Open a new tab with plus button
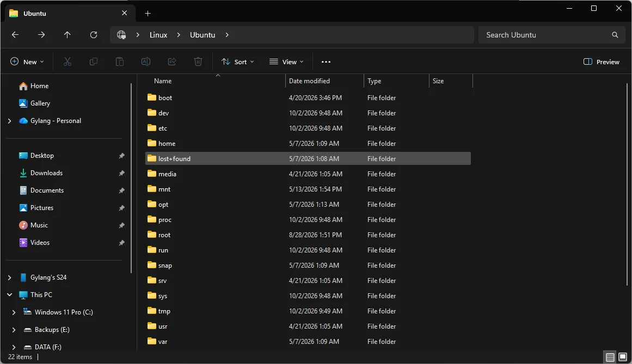632x364 pixels. [148, 13]
